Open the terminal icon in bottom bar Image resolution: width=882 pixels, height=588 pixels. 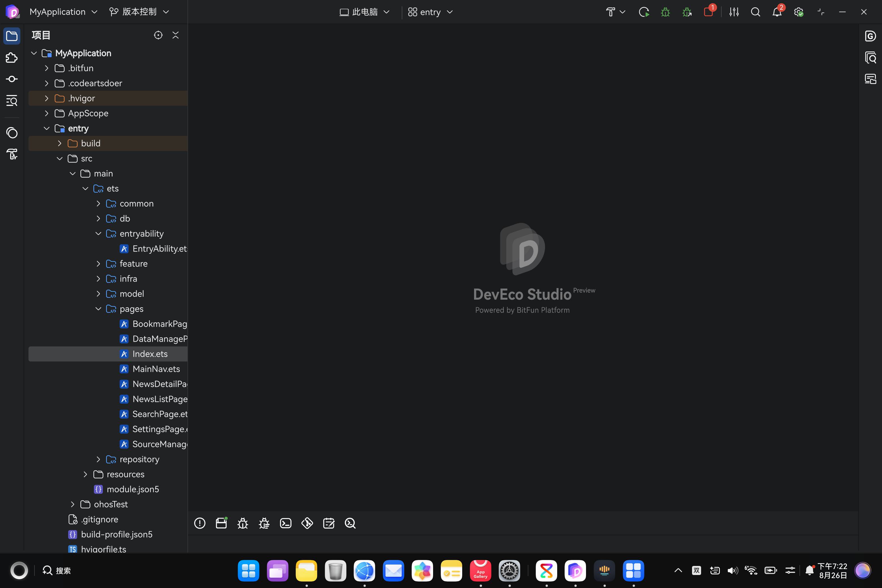pos(286,523)
